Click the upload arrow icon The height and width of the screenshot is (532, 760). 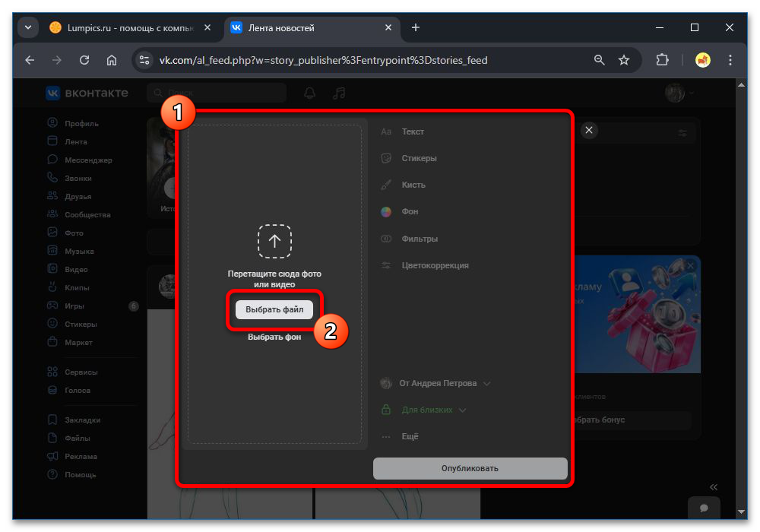click(x=274, y=242)
